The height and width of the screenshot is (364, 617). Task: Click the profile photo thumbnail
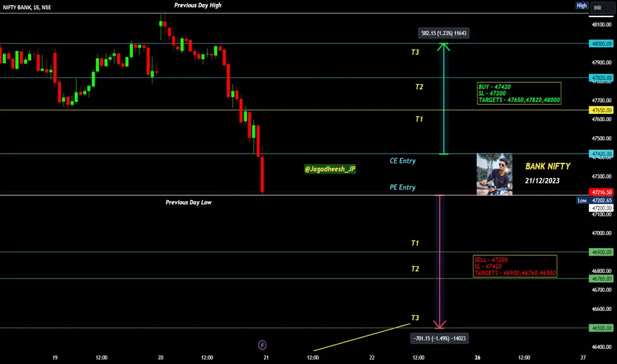495,174
